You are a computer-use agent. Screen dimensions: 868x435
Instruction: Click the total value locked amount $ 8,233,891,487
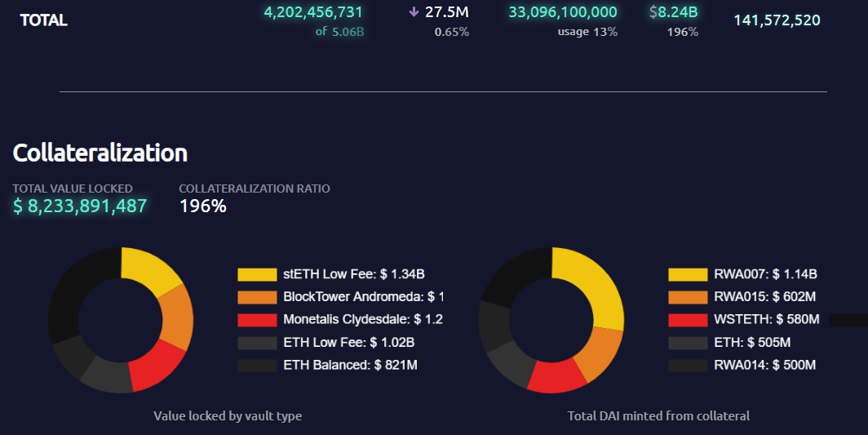[80, 206]
